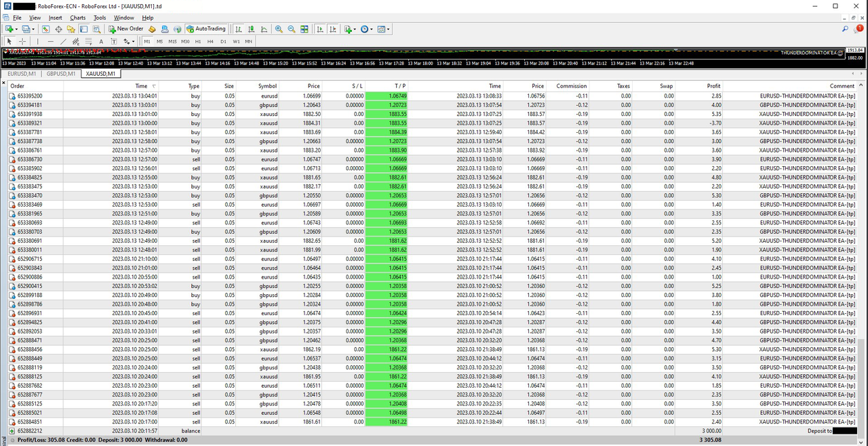This screenshot has height=446, width=868.
Task: Open the chart Templates icon
Action: click(381, 29)
